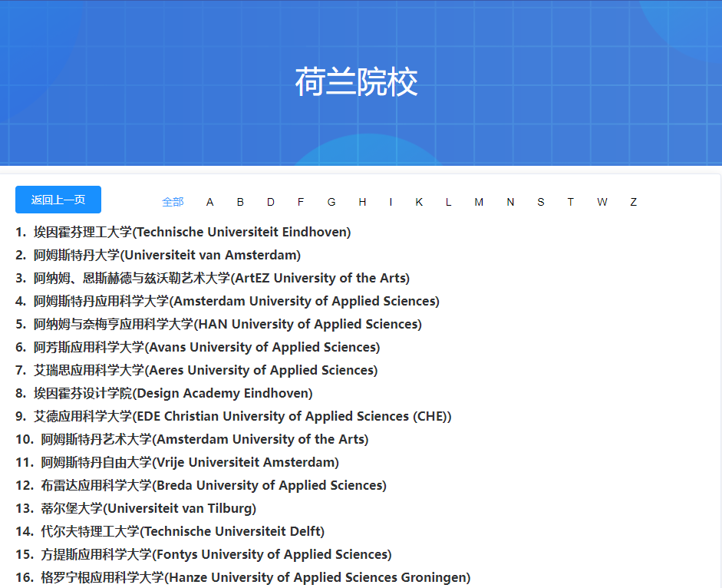
Task: Filter schools by letter F
Action: [x=301, y=202]
